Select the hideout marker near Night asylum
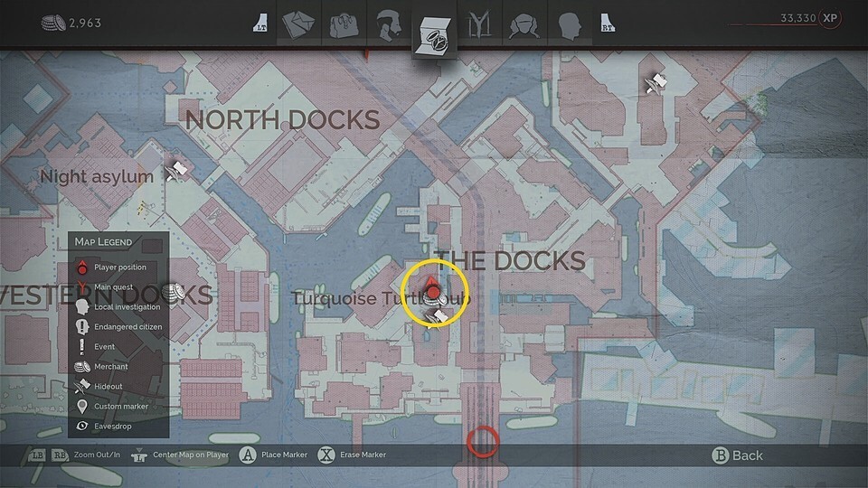 [177, 171]
